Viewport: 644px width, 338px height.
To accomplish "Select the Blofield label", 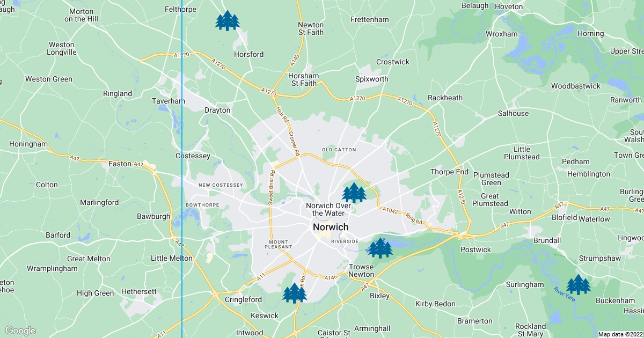I will 565,218.
